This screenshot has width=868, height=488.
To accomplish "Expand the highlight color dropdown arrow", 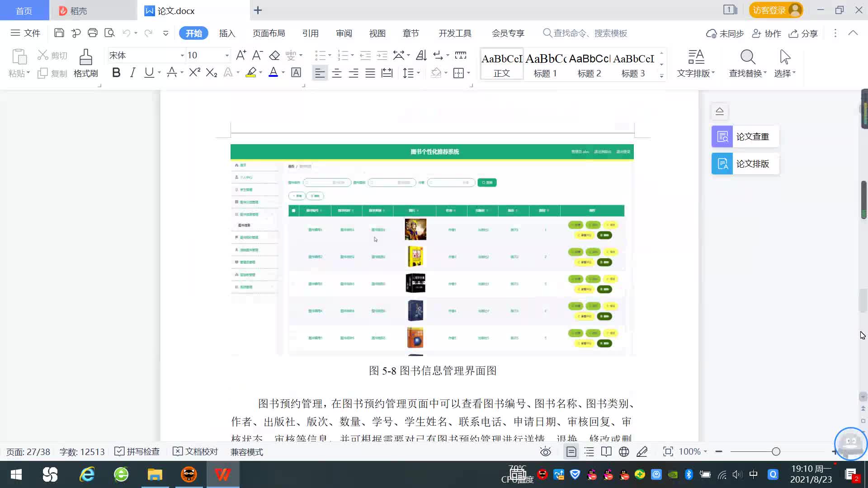I will 260,73.
